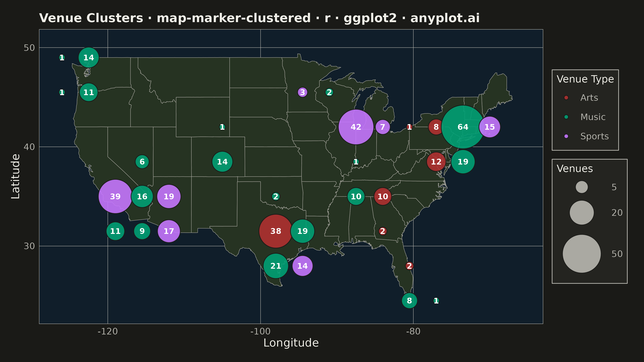Click the green 8 cluster marker
This screenshot has height=362, width=644.
[x=409, y=300]
